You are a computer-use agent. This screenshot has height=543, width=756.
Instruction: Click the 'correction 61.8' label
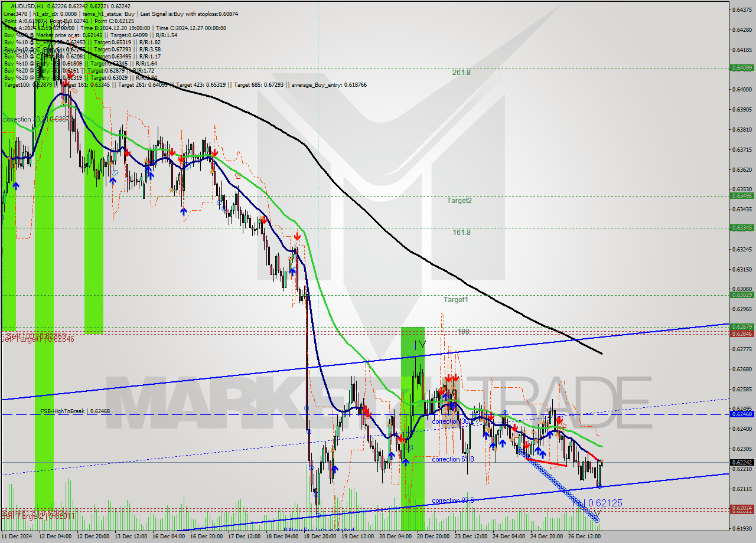coord(453,459)
